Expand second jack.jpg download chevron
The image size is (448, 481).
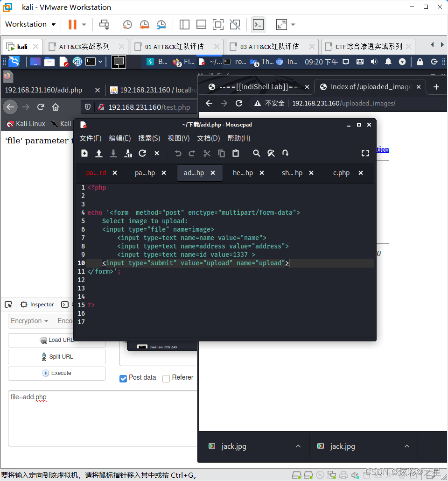407,446
